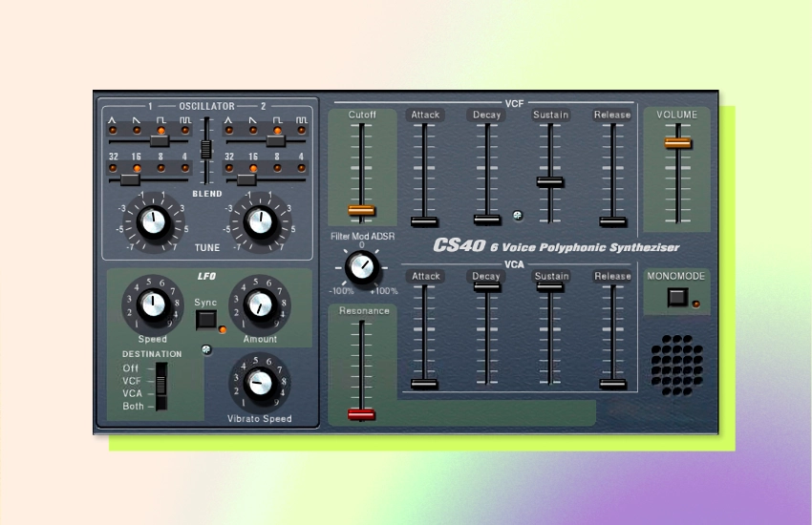Click the VCF Decay slider handle
Screen dimensions: 812x525
(x=487, y=220)
